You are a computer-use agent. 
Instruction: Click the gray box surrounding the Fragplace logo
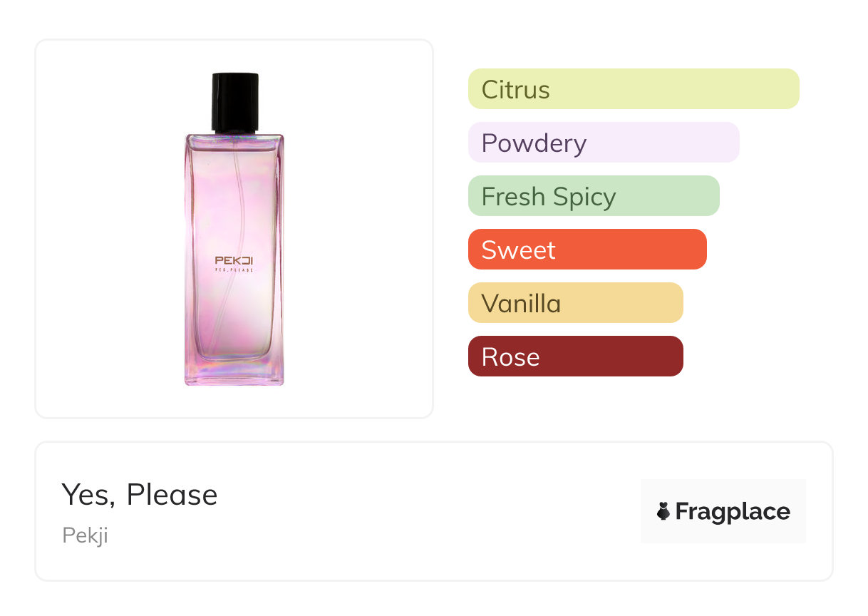[x=723, y=511]
